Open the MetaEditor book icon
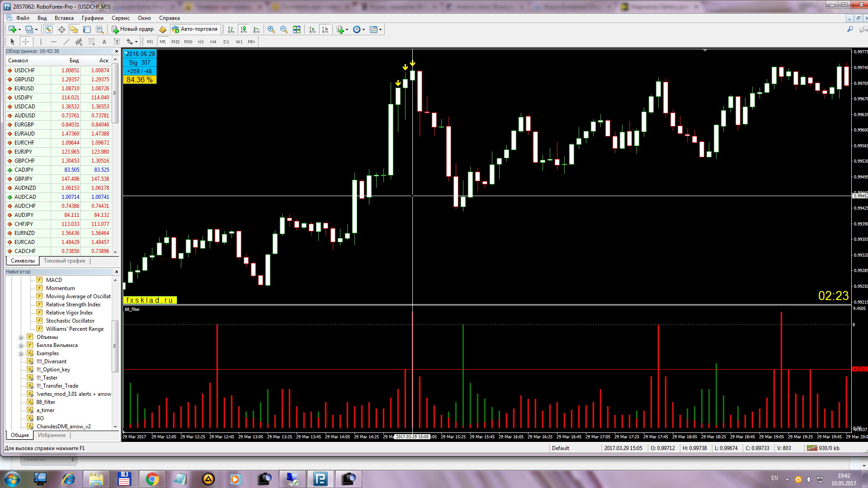This screenshot has width=868, height=488. coord(163,29)
